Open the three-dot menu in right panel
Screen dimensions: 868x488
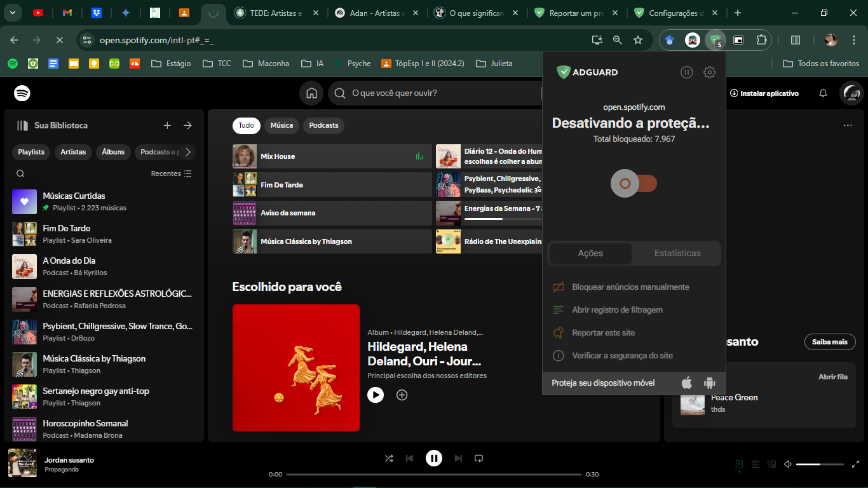tap(848, 126)
